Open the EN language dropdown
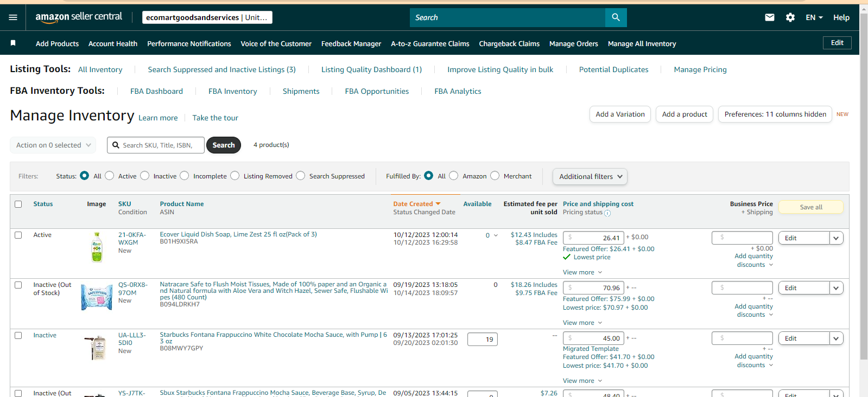 (x=814, y=17)
